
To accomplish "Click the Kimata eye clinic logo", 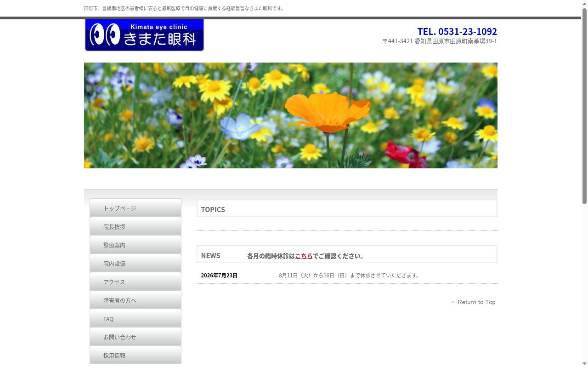I will tap(144, 35).
